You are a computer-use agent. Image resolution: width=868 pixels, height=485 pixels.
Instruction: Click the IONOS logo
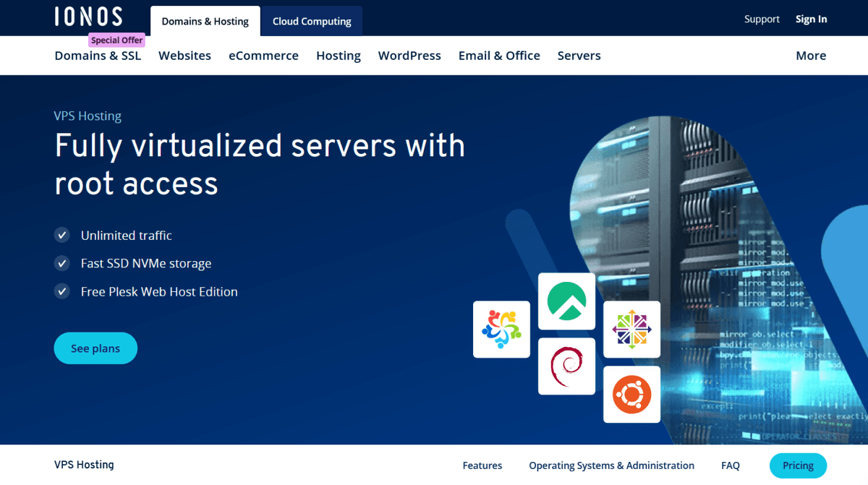(88, 17)
